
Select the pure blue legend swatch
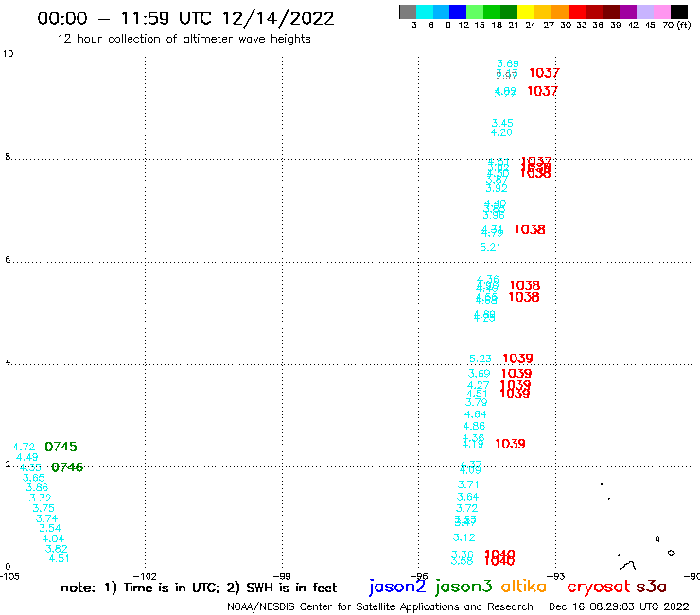[458, 11]
